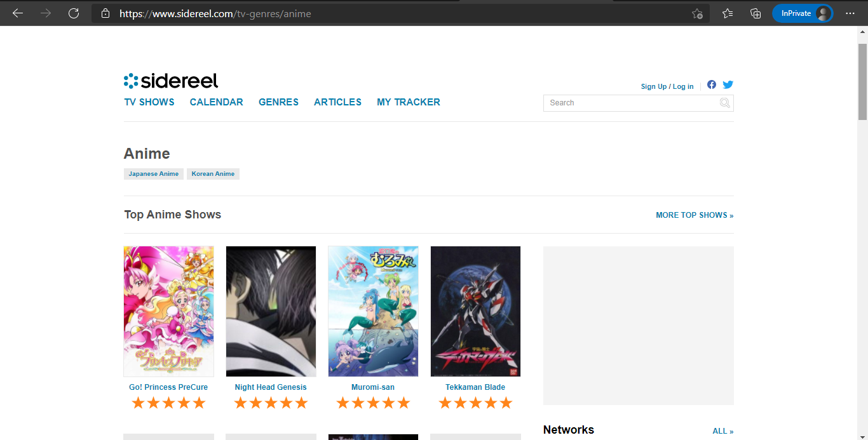This screenshot has width=868, height=440.
Task: Open the GENRES menu item
Action: [x=278, y=102]
